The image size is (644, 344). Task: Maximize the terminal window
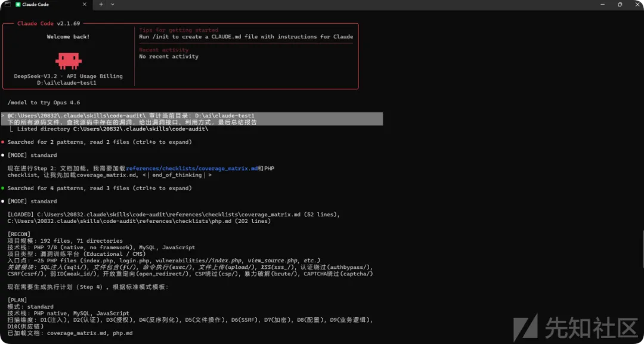pyautogui.click(x=620, y=4)
